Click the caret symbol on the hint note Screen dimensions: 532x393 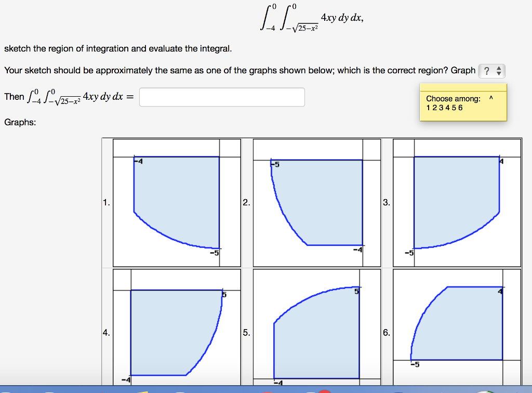(x=491, y=97)
